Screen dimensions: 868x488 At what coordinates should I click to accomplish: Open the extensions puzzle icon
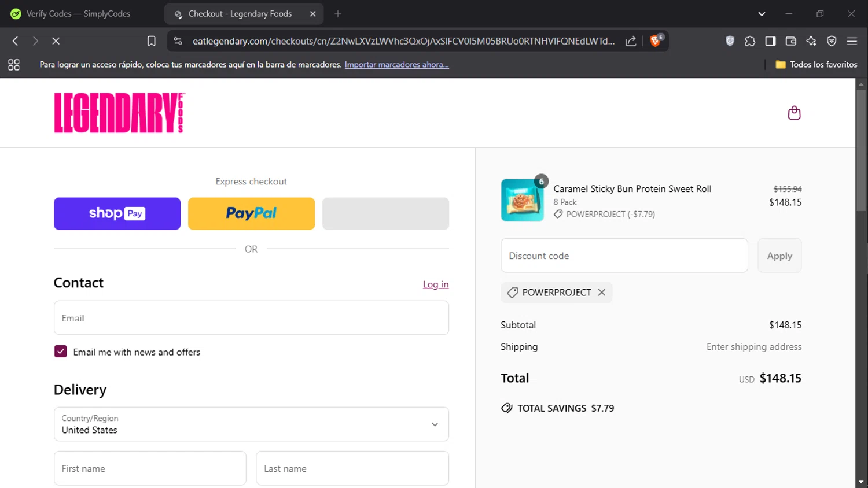750,41
